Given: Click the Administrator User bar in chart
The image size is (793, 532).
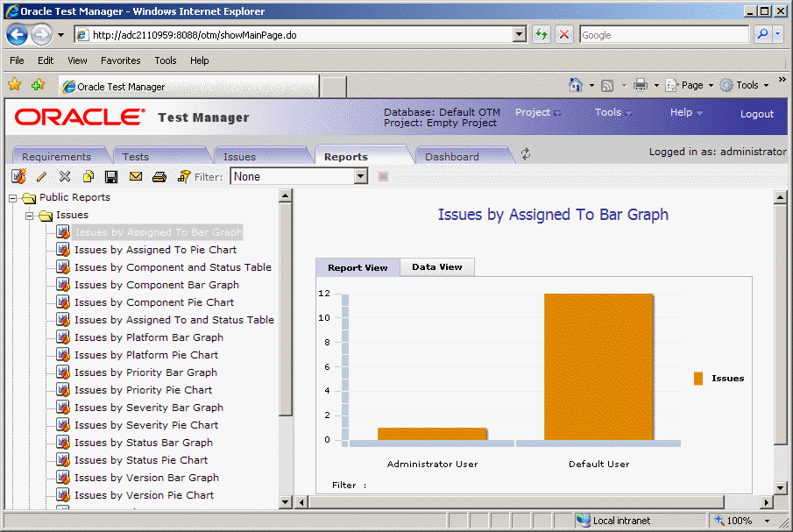Looking at the screenshot, I should [x=432, y=434].
